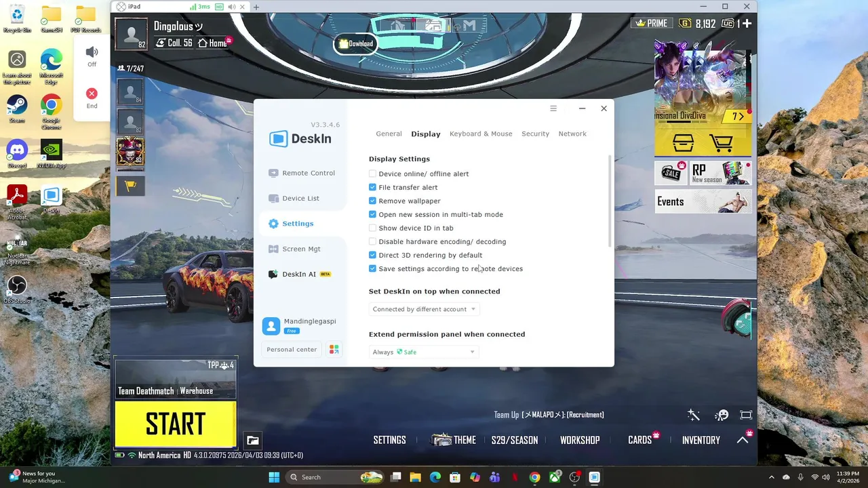
Task: Open WORKSHOP in game bottom bar
Action: pyautogui.click(x=580, y=440)
